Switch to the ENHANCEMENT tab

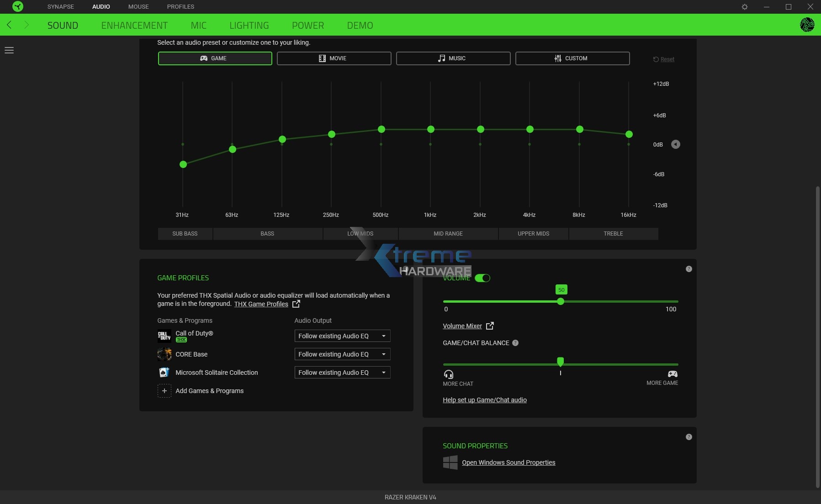(134, 26)
